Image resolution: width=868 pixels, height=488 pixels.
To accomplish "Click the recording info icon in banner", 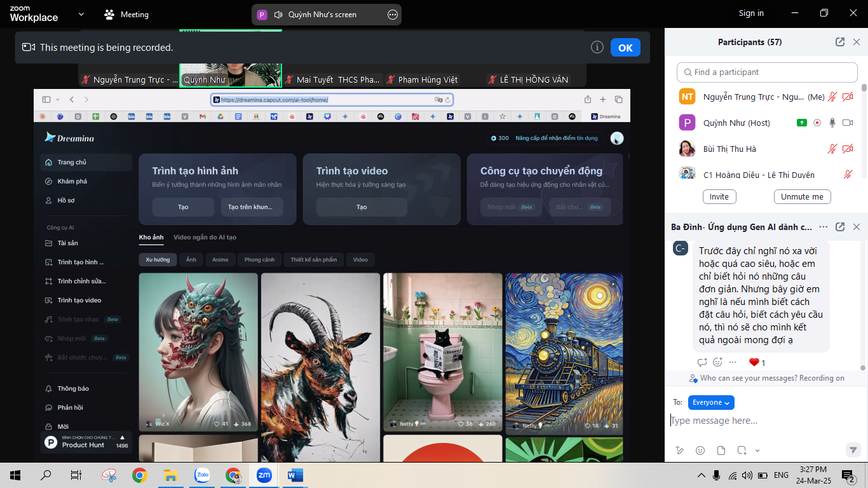I will point(597,48).
